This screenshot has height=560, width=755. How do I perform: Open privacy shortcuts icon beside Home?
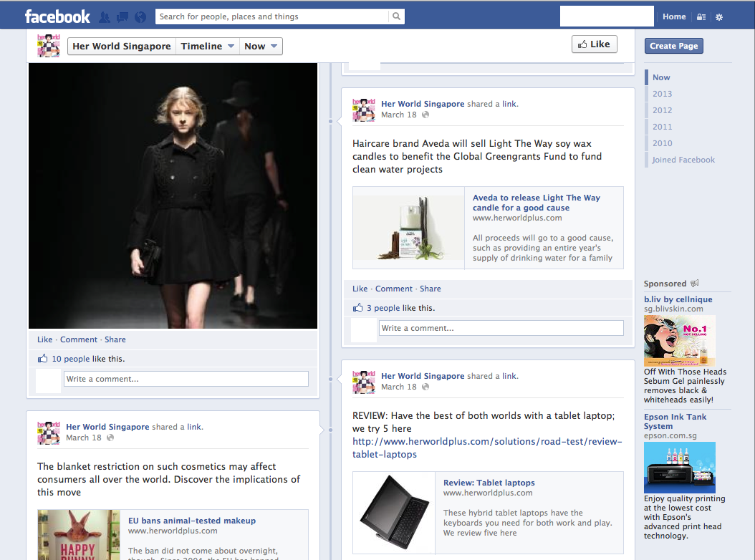701,17
